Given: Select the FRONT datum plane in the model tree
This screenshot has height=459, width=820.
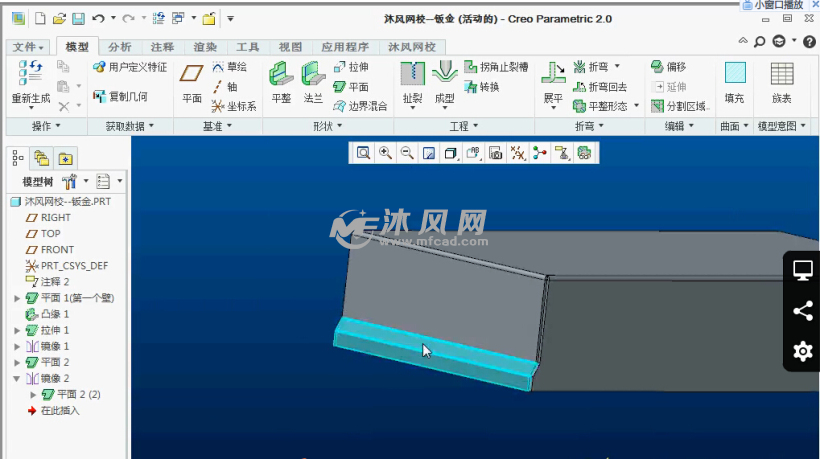Looking at the screenshot, I should click(x=57, y=249).
